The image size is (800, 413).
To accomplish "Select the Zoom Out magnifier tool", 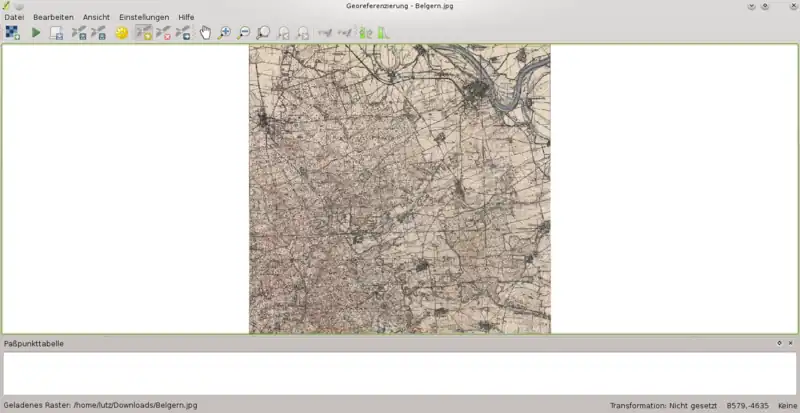I will pos(244,33).
